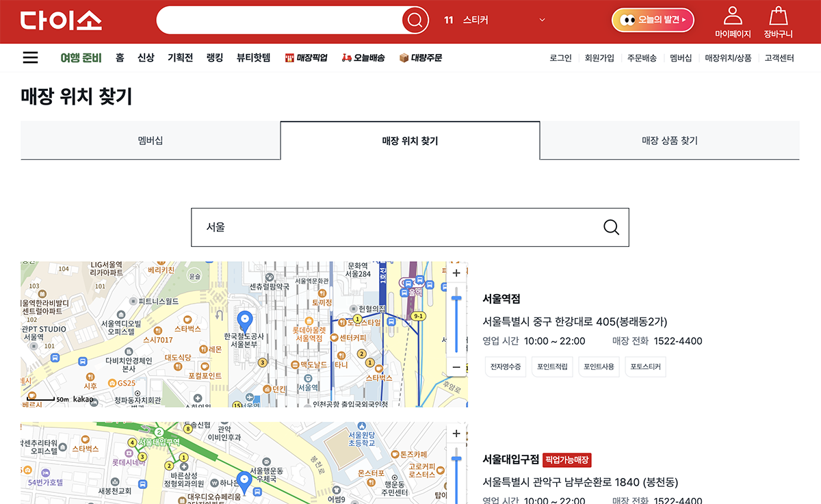This screenshot has width=821, height=504.
Task: Click 매장위치/상품 link
Action: 728,58
